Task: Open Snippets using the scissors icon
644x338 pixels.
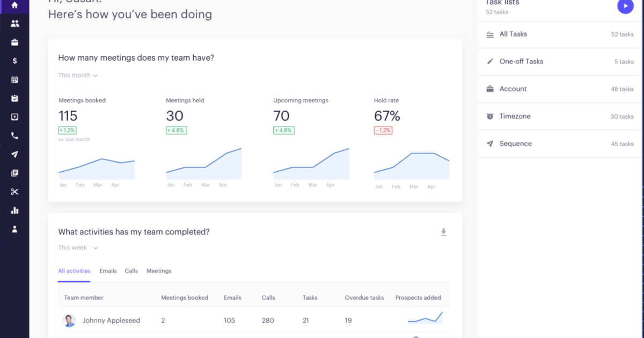Action: [14, 192]
